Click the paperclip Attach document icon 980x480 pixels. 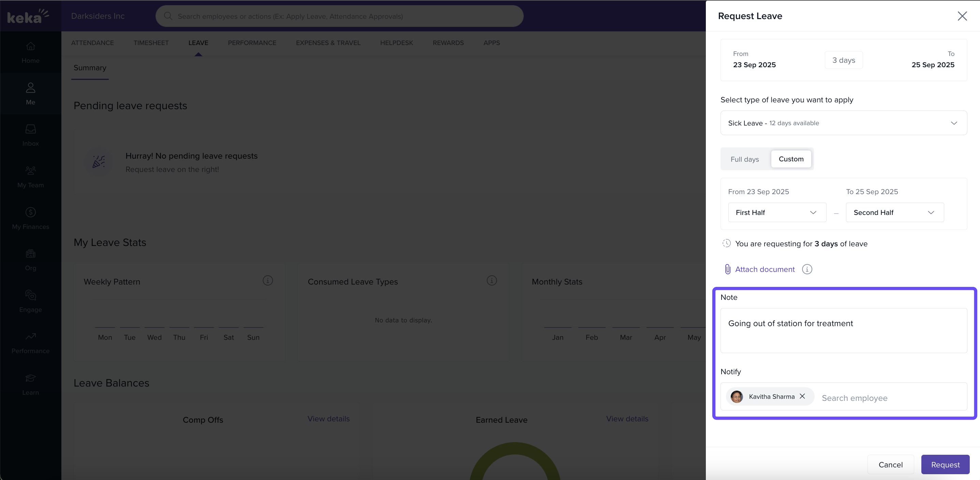727,270
